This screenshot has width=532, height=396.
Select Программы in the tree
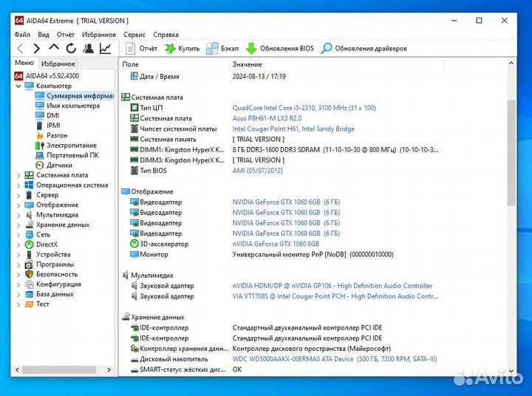(50, 264)
